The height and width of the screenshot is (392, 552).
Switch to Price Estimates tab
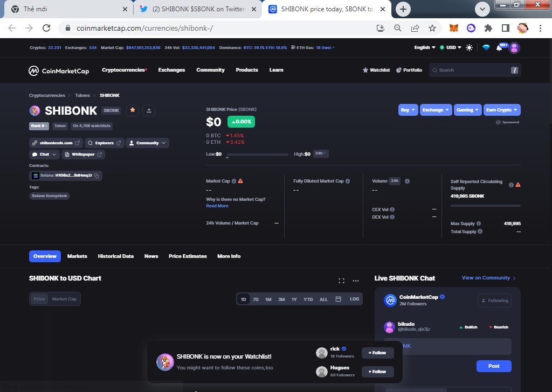point(188,256)
